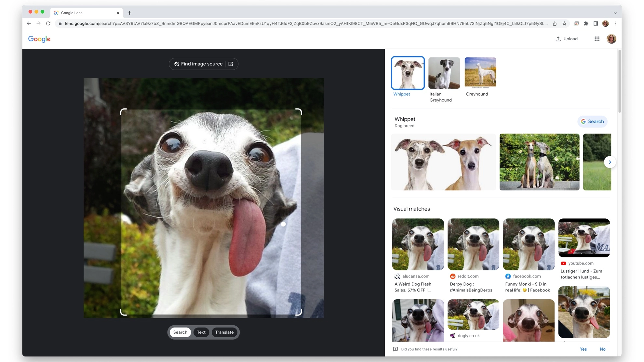The height and width of the screenshot is (362, 644).
Task: Bookmark this page with the star icon
Action: [x=564, y=23]
